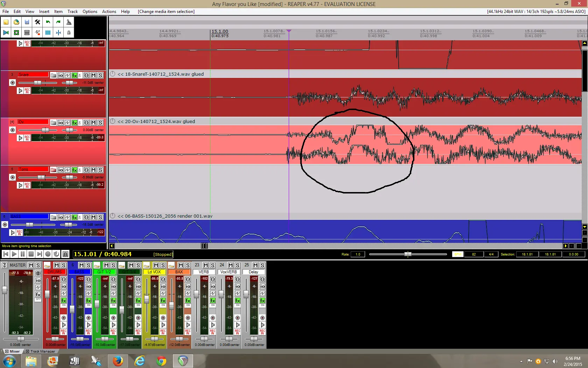Click the transport Play button
588x368 pixels.
coord(14,254)
